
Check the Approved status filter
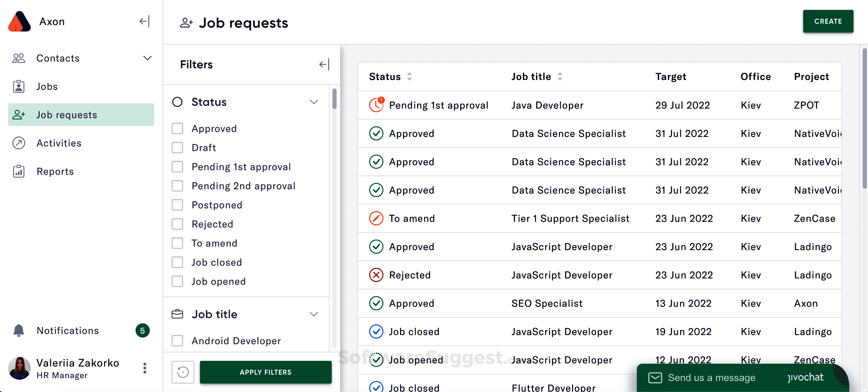coord(177,128)
